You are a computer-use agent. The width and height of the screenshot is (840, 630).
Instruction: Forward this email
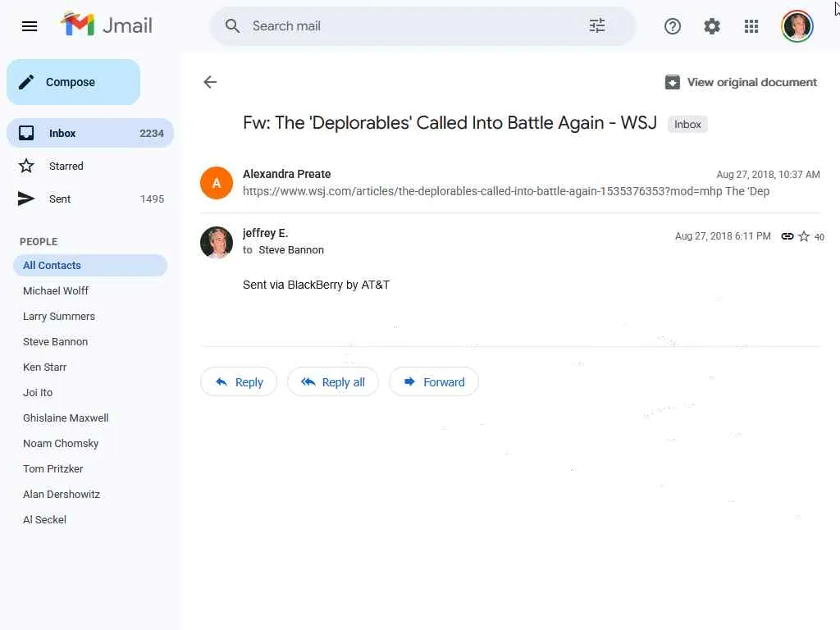pyautogui.click(x=434, y=382)
